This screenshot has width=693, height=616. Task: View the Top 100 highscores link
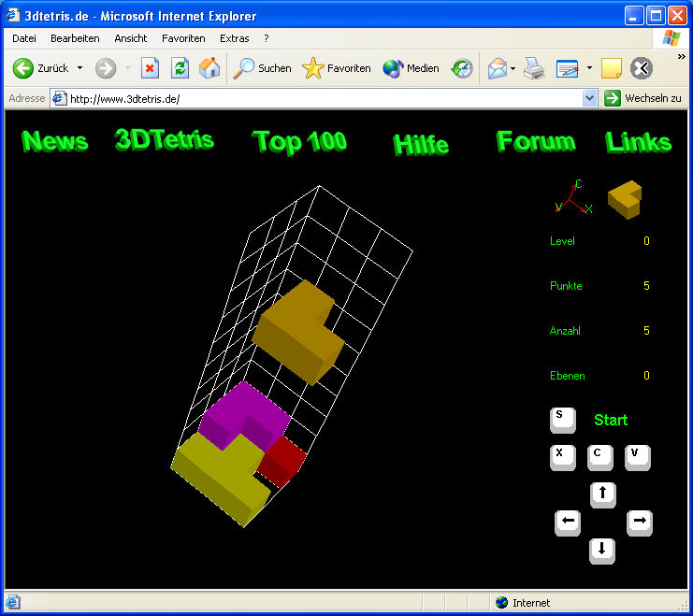coord(299,142)
